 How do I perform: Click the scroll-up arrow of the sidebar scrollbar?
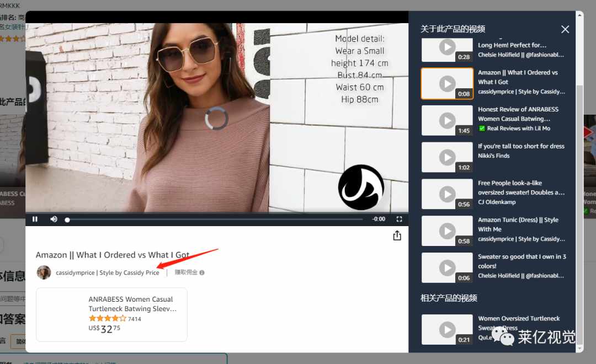(x=579, y=15)
